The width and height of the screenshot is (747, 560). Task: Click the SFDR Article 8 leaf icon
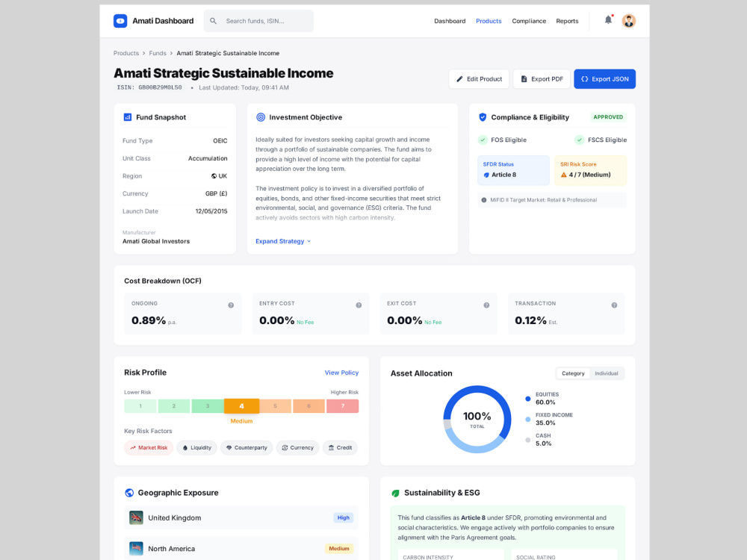[x=486, y=175]
